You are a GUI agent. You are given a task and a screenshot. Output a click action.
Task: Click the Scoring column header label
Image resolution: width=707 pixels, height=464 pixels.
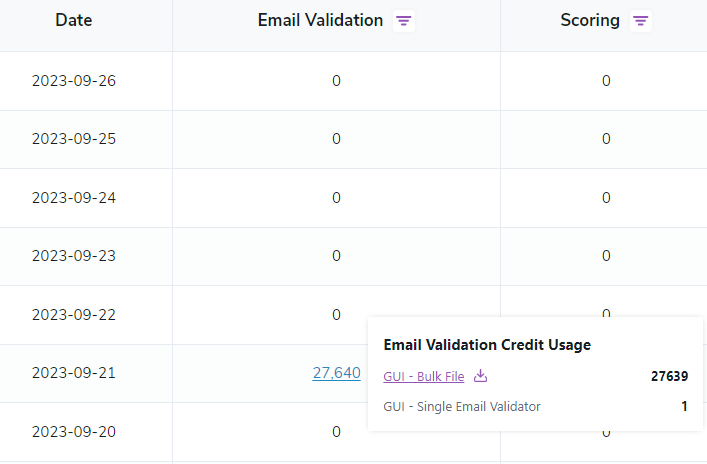pyautogui.click(x=590, y=21)
